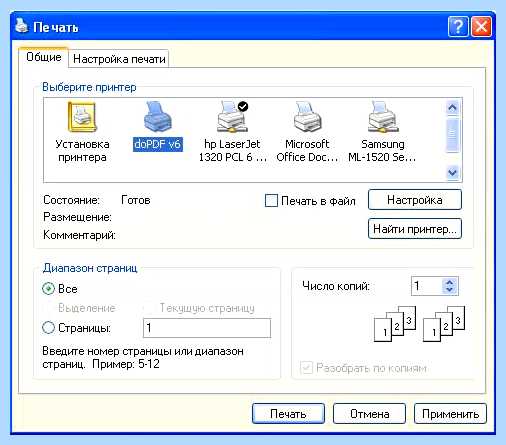Open the Настройка печати tab
The width and height of the screenshot is (506, 445).
(119, 59)
